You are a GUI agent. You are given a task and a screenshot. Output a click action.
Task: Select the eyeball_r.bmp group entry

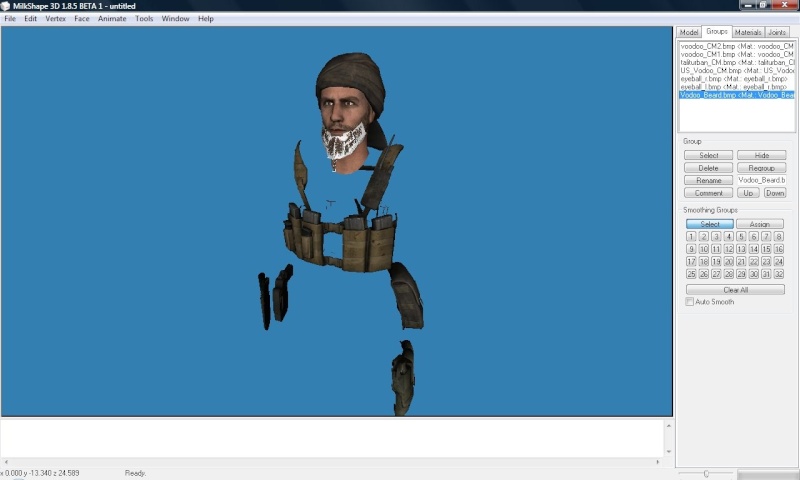click(737, 79)
